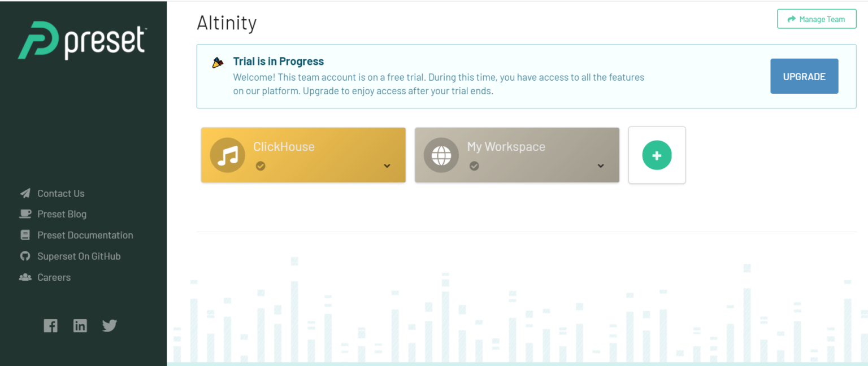Click the ClickHouse music note icon
868x366 pixels.
tap(228, 155)
